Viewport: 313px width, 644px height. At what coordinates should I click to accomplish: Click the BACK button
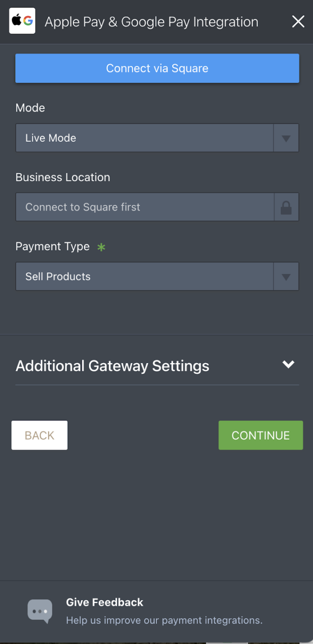click(x=39, y=435)
